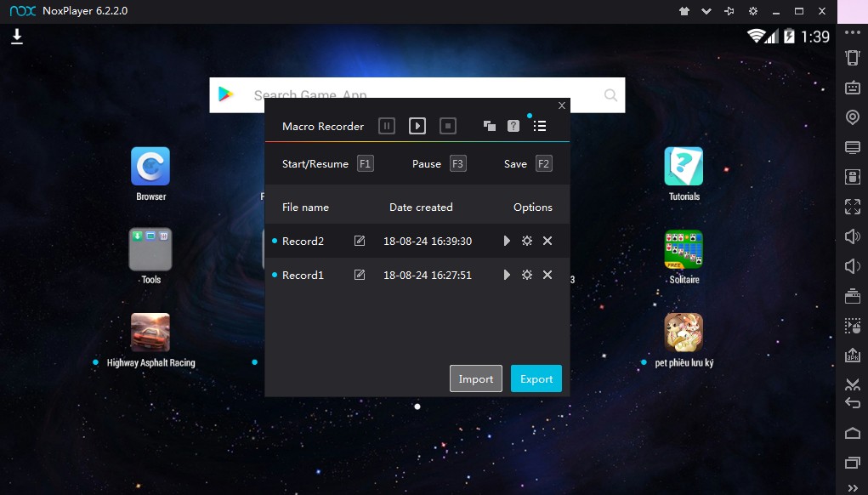
Task: Lower volume with lower speaker icon
Action: click(853, 266)
